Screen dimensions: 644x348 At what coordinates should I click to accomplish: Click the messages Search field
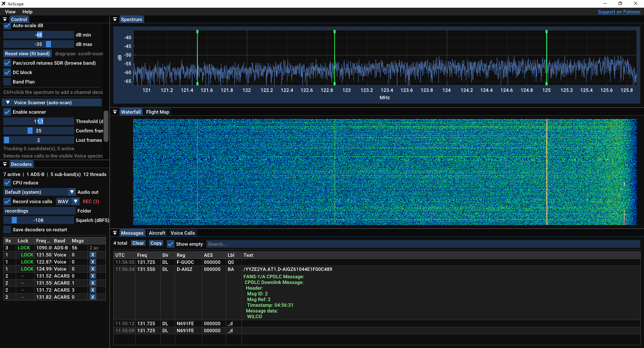(423, 244)
